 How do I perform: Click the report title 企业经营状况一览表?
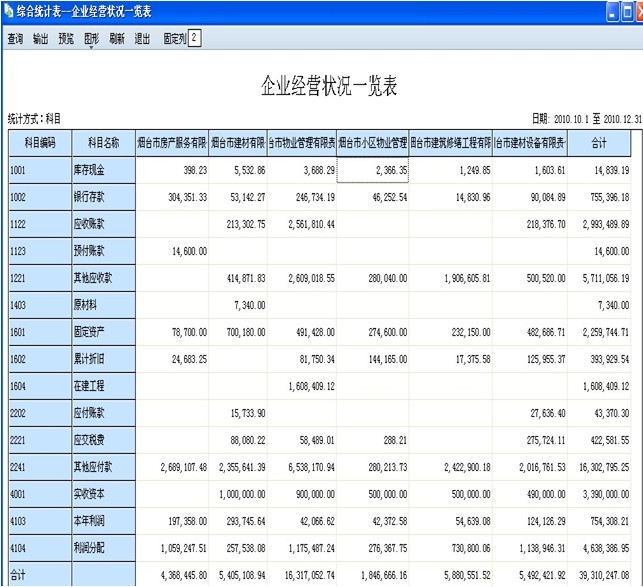(x=329, y=86)
